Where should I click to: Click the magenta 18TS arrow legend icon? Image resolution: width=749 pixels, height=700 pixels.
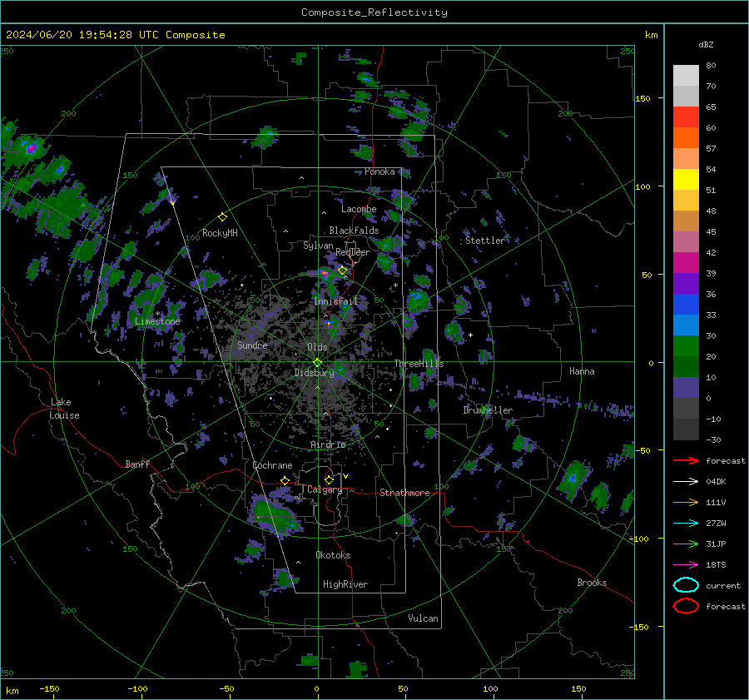point(686,565)
